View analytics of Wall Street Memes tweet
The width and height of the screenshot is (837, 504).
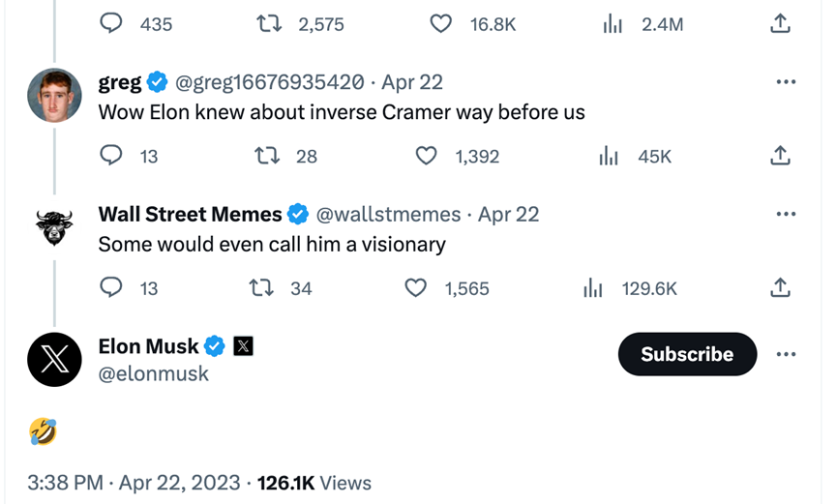click(x=593, y=288)
